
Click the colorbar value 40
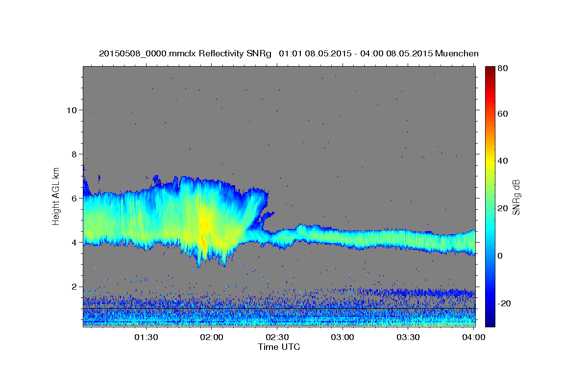502,161
